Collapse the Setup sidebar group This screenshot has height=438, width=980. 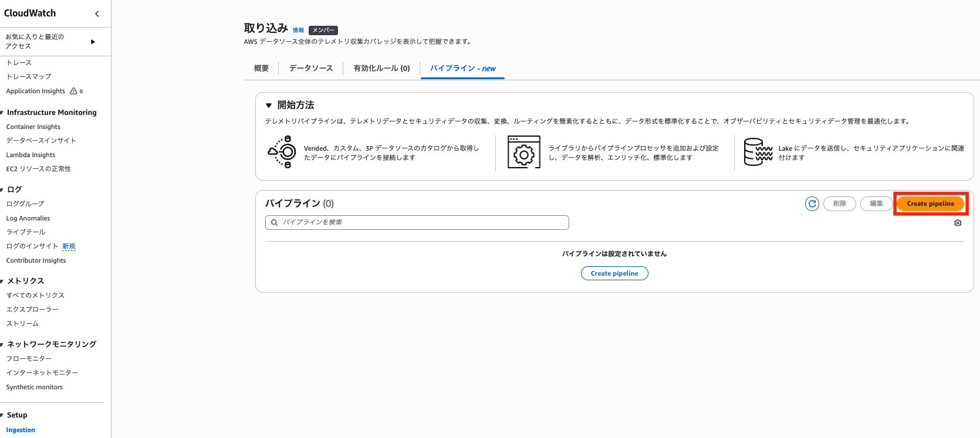point(2,415)
